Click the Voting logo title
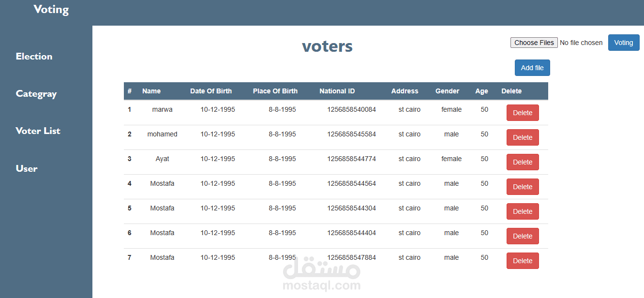 pyautogui.click(x=51, y=10)
